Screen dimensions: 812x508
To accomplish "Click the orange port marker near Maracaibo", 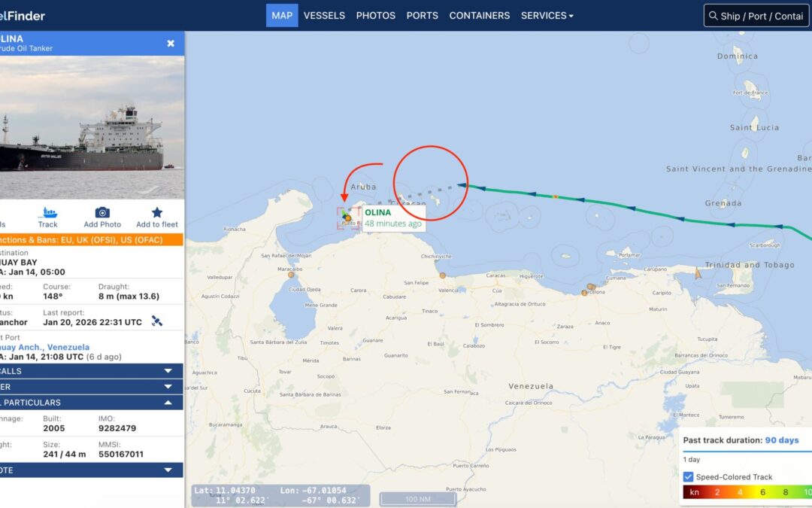I will coord(291,275).
